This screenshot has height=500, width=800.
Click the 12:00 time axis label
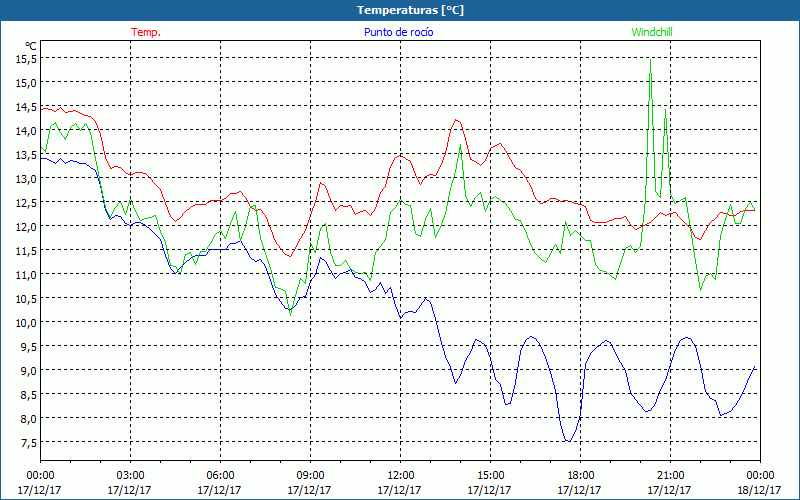click(401, 476)
